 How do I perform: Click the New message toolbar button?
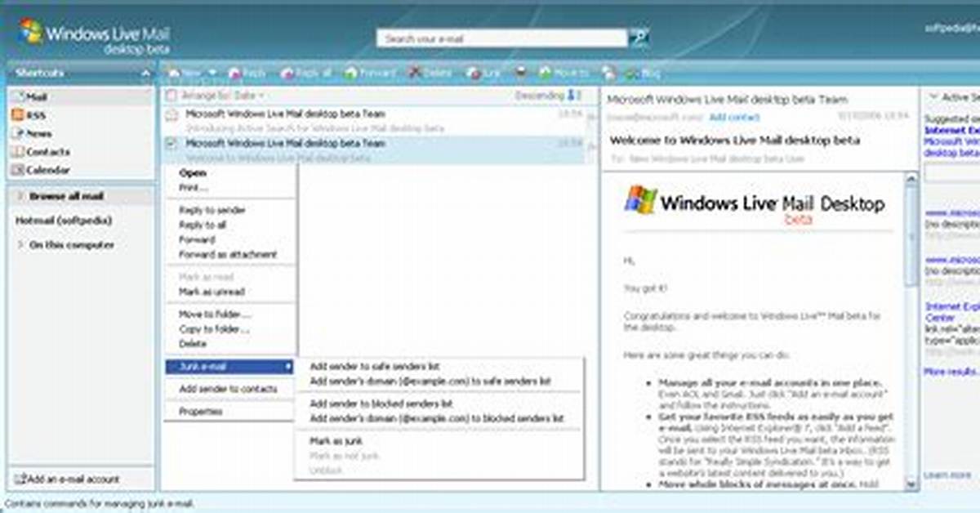click(x=184, y=73)
